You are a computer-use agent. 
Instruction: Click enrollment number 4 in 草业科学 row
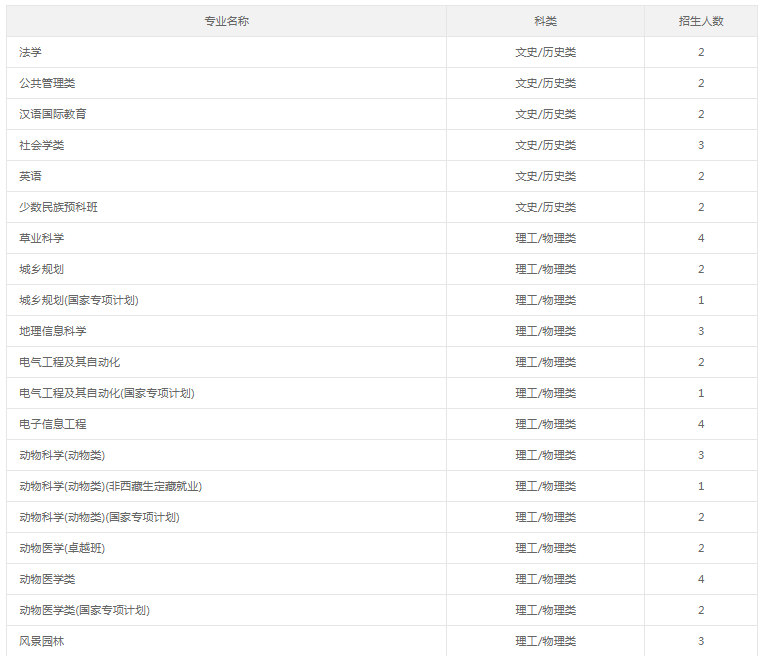click(x=701, y=238)
